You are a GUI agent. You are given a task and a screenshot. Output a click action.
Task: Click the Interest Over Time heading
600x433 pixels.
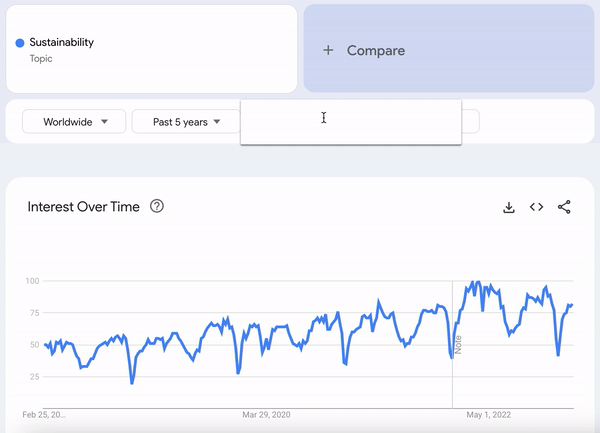[83, 207]
